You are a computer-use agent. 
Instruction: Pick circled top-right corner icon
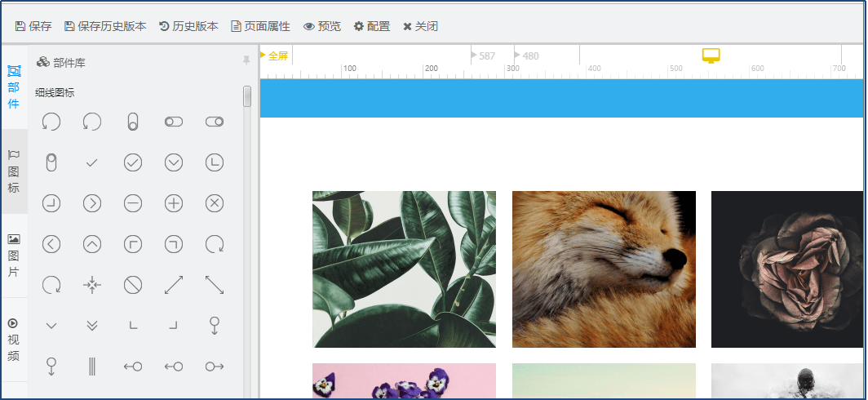(x=174, y=244)
